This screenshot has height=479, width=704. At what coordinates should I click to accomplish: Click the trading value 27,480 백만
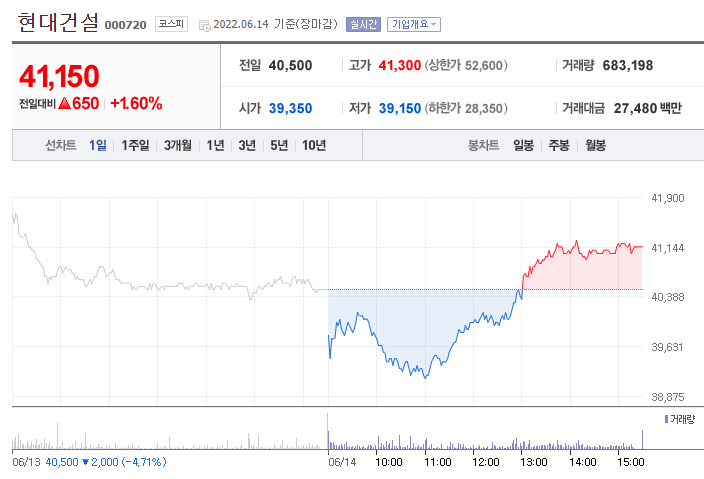[647, 109]
